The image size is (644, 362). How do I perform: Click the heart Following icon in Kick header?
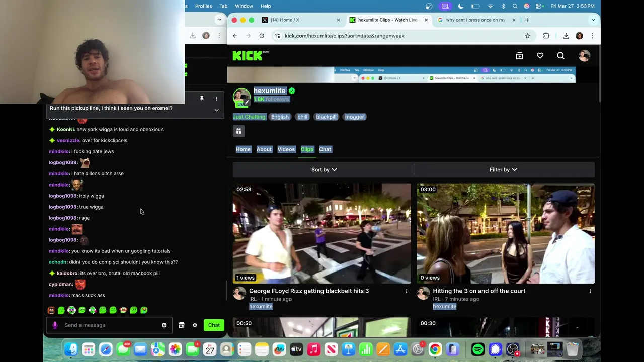point(540,56)
